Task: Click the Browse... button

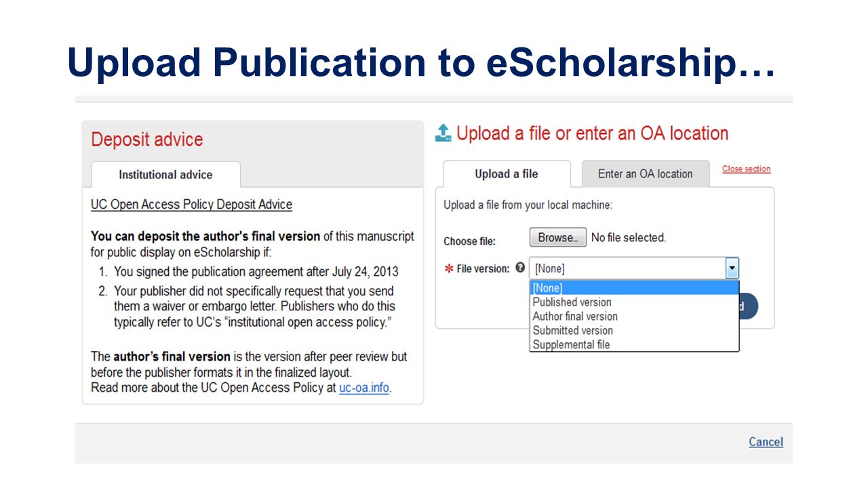Action: point(557,238)
